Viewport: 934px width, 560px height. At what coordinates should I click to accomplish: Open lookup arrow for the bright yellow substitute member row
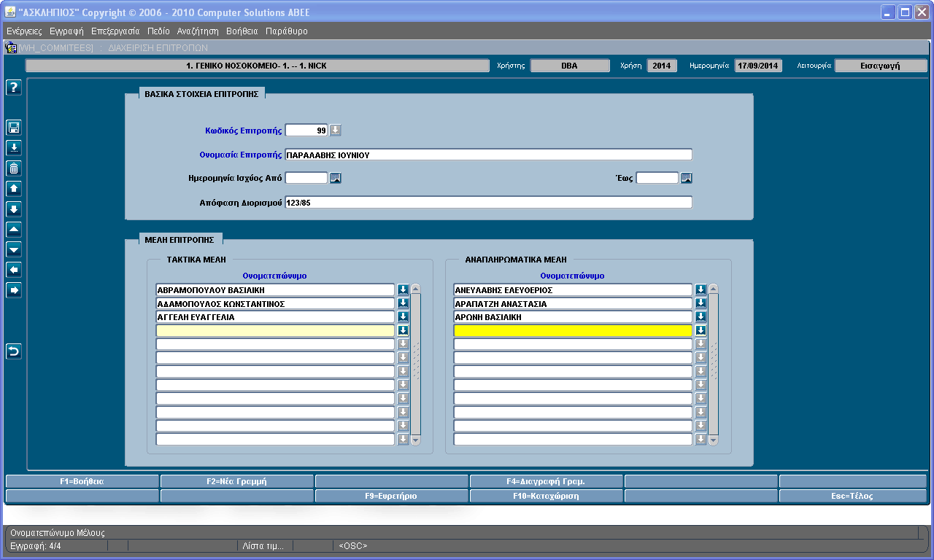coord(701,330)
